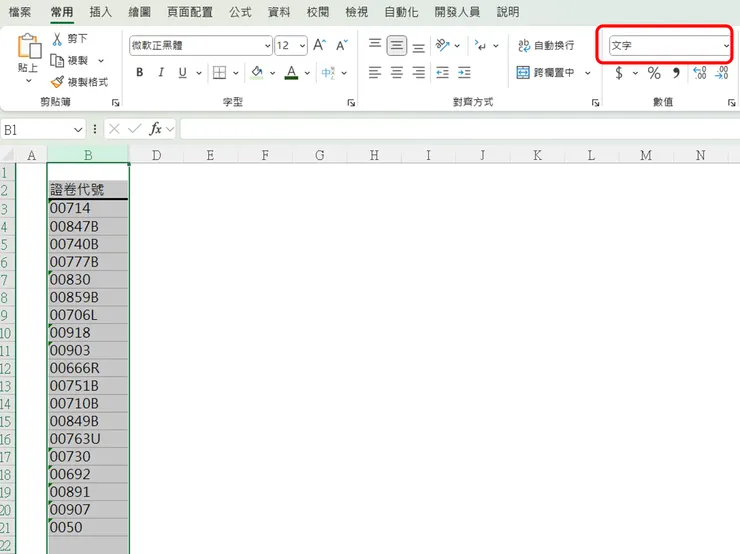Decrease decimal places
The width and height of the screenshot is (740, 554).
(722, 73)
